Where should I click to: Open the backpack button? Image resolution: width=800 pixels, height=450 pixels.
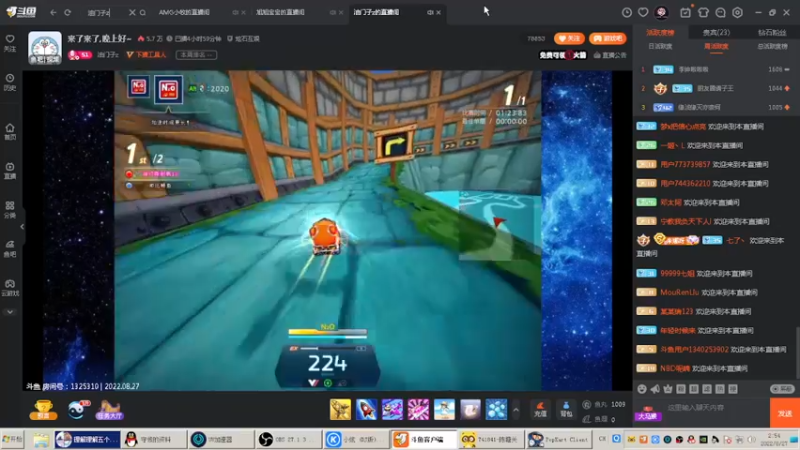coord(566,409)
